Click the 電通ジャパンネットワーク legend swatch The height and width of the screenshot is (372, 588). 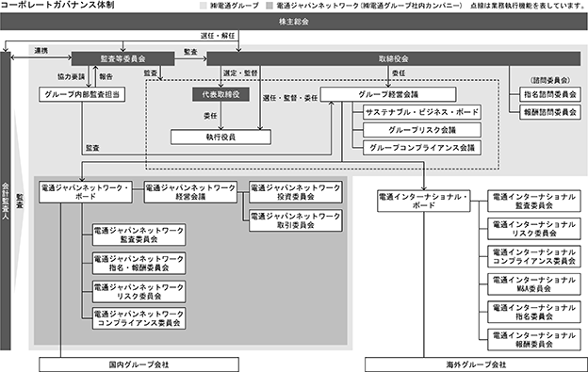tap(269, 6)
